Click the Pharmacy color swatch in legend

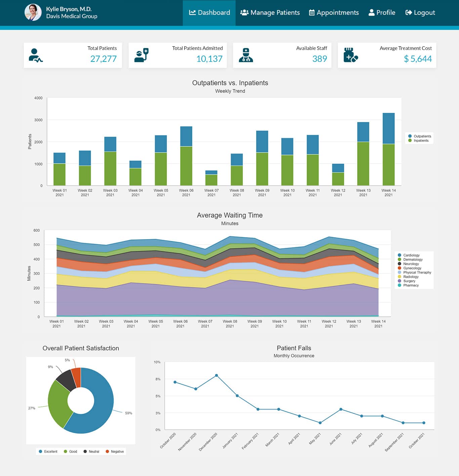pyautogui.click(x=399, y=285)
